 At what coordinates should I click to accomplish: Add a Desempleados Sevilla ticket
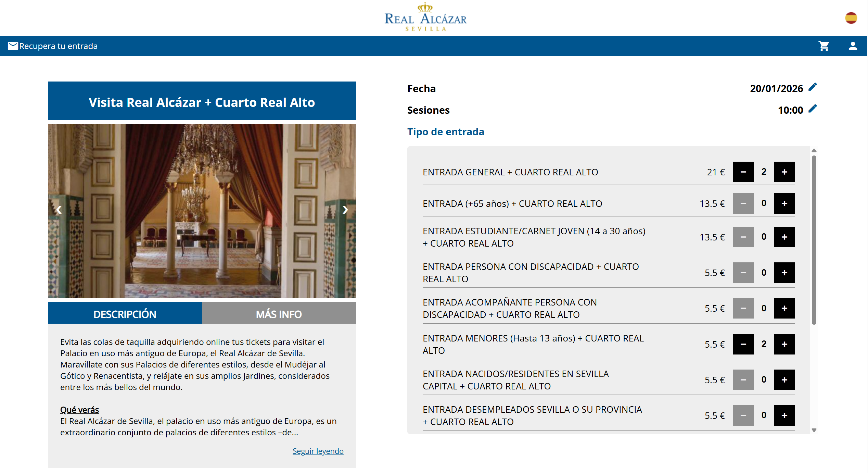(x=784, y=415)
